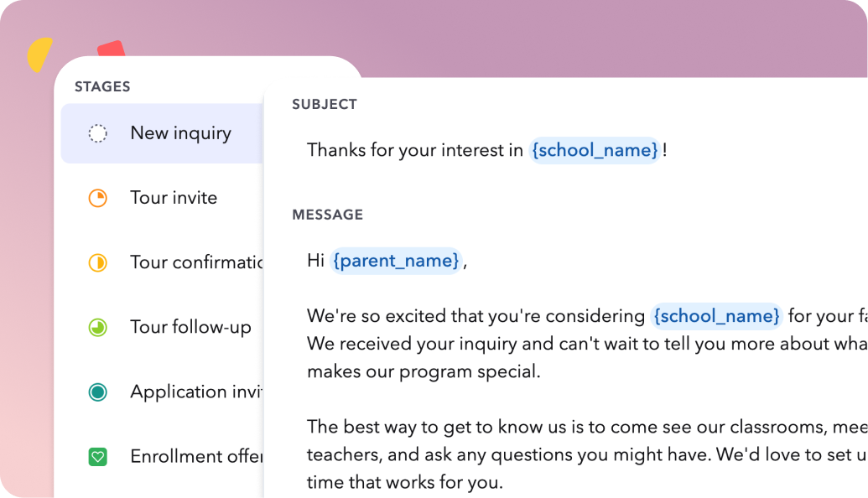Click the green Tour follow-up progress icon
The height and width of the screenshot is (498, 868).
click(x=98, y=328)
